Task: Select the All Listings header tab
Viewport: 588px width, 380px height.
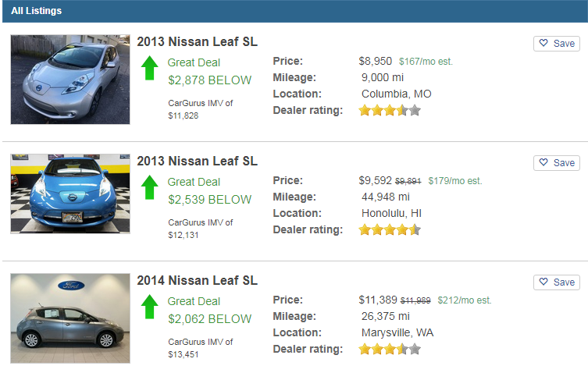Action: pos(36,11)
